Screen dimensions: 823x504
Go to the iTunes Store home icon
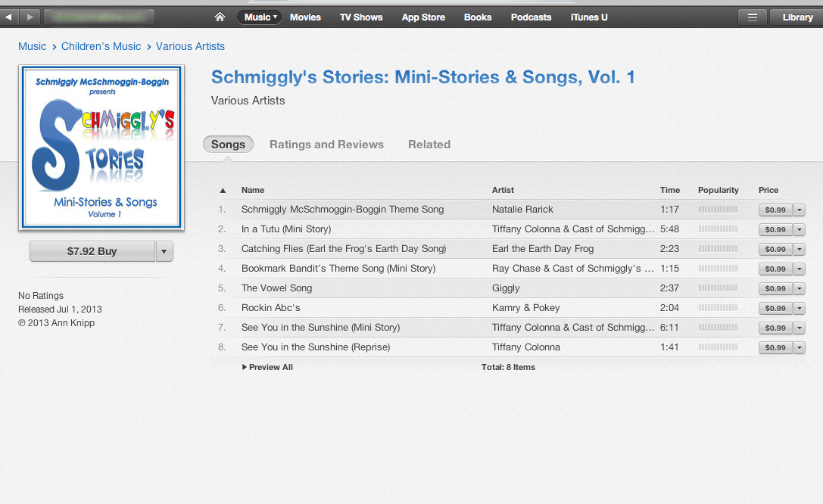click(220, 17)
